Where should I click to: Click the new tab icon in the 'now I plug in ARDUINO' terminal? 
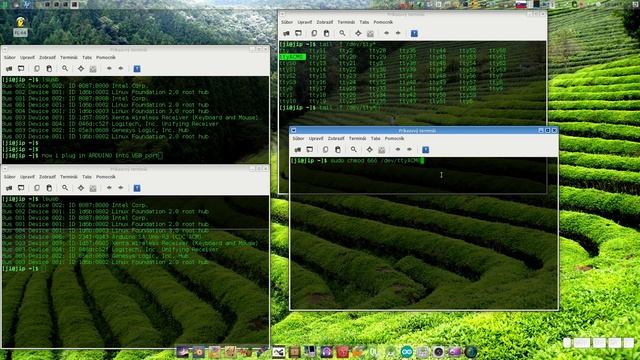pos(21,69)
